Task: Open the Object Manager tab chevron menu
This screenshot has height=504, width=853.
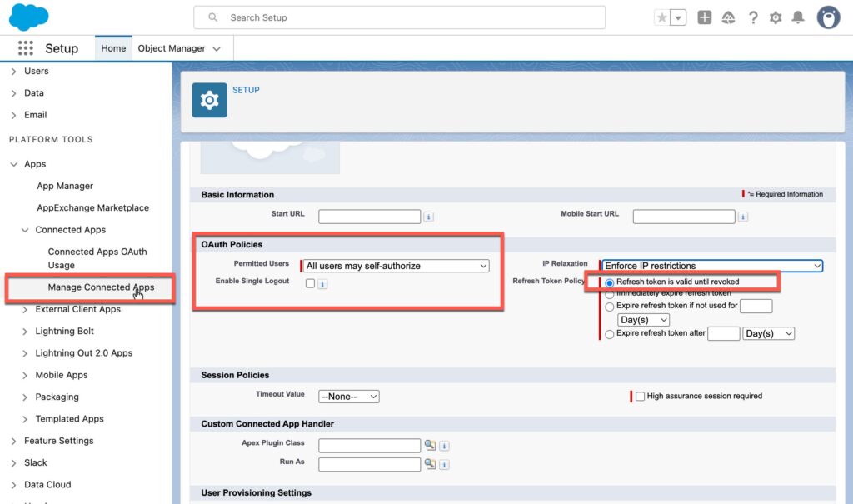Action: coord(217,48)
